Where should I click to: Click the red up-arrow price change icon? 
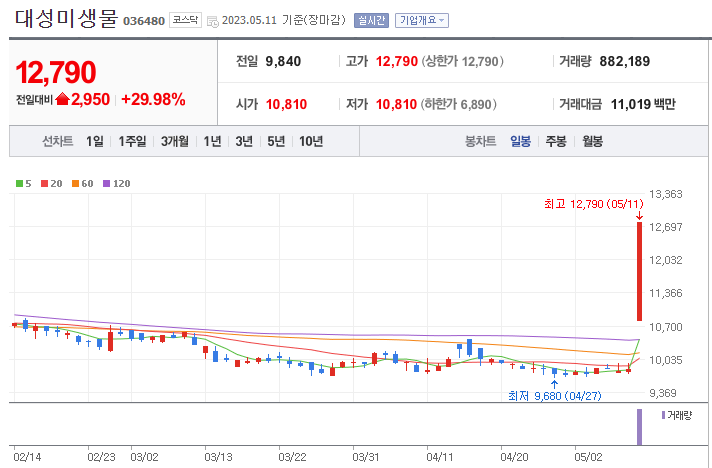(x=62, y=99)
